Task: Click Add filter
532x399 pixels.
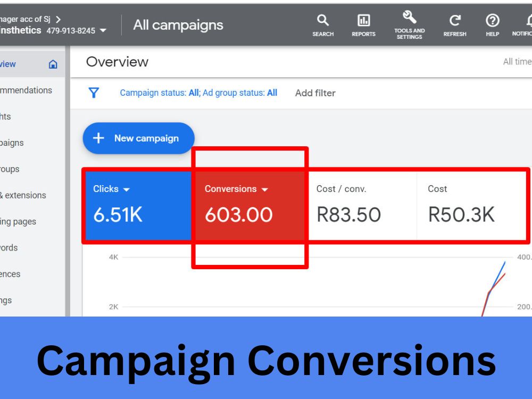Action: click(x=315, y=93)
